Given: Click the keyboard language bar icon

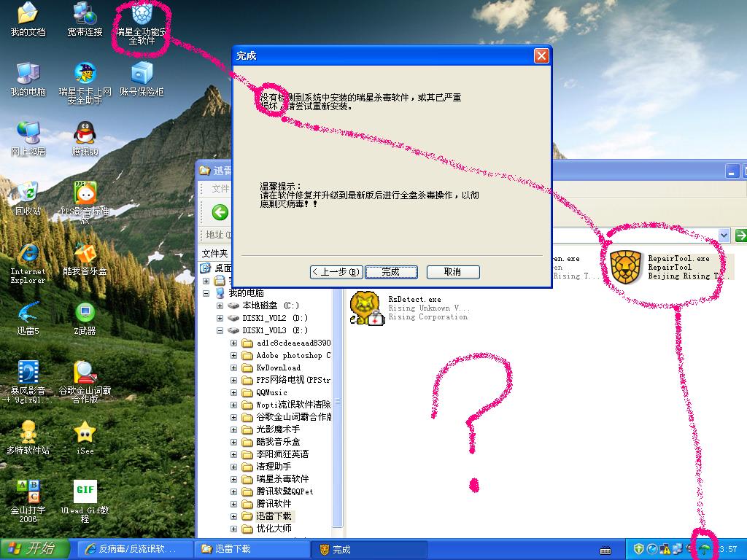Looking at the screenshot, I should pos(605,551).
